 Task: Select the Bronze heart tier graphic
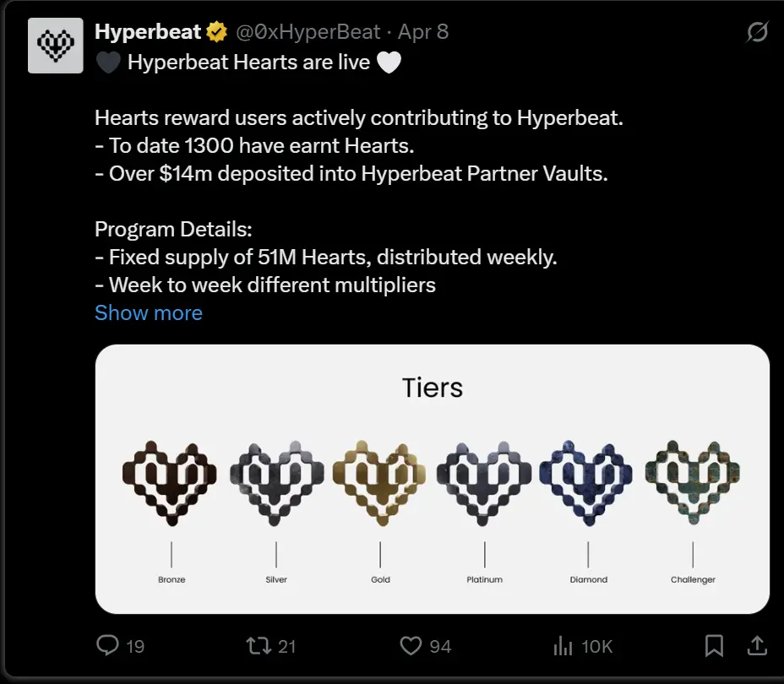171,481
